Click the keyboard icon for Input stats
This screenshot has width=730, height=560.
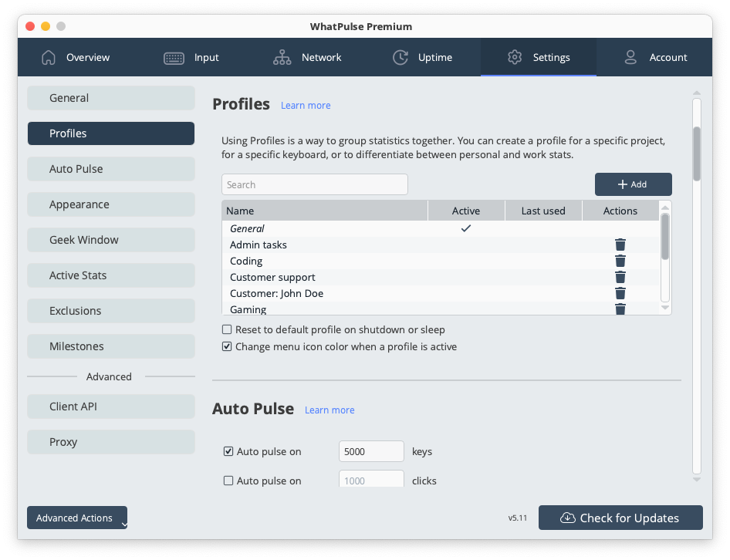tap(171, 57)
